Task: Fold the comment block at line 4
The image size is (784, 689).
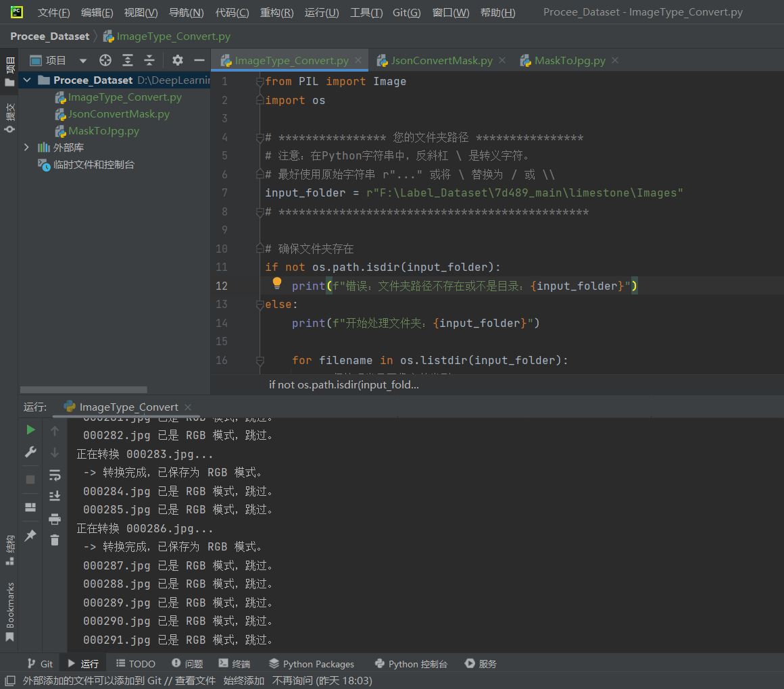Action: click(x=260, y=137)
